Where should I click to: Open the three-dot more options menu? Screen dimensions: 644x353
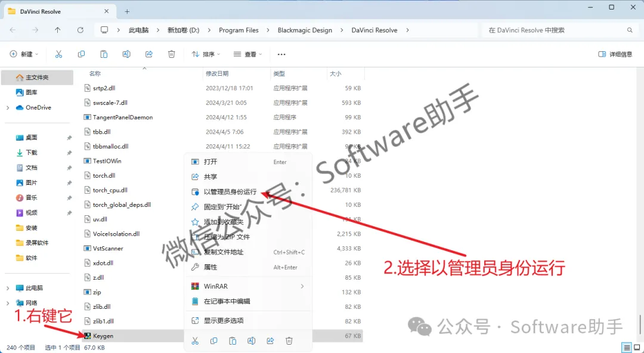(281, 54)
